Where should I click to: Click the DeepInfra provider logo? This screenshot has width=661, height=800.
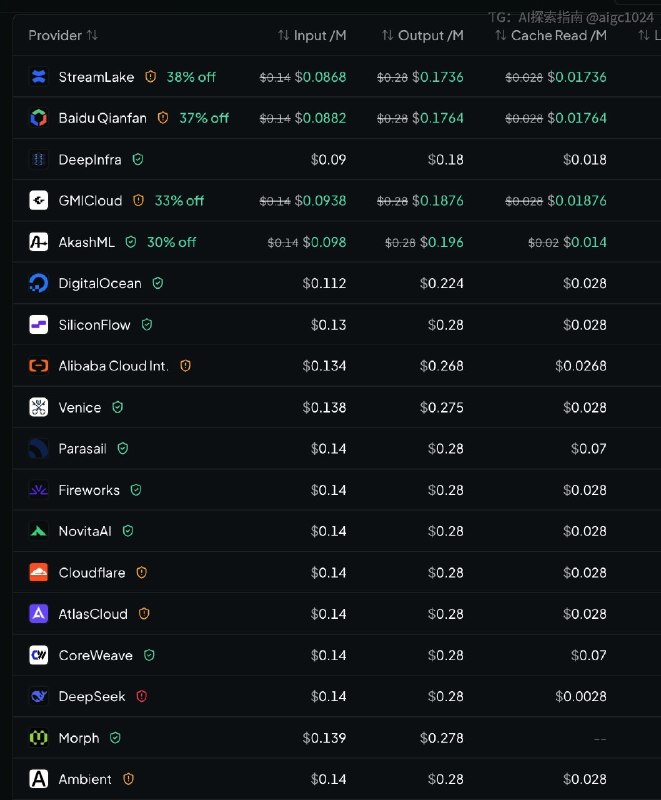click(39, 160)
